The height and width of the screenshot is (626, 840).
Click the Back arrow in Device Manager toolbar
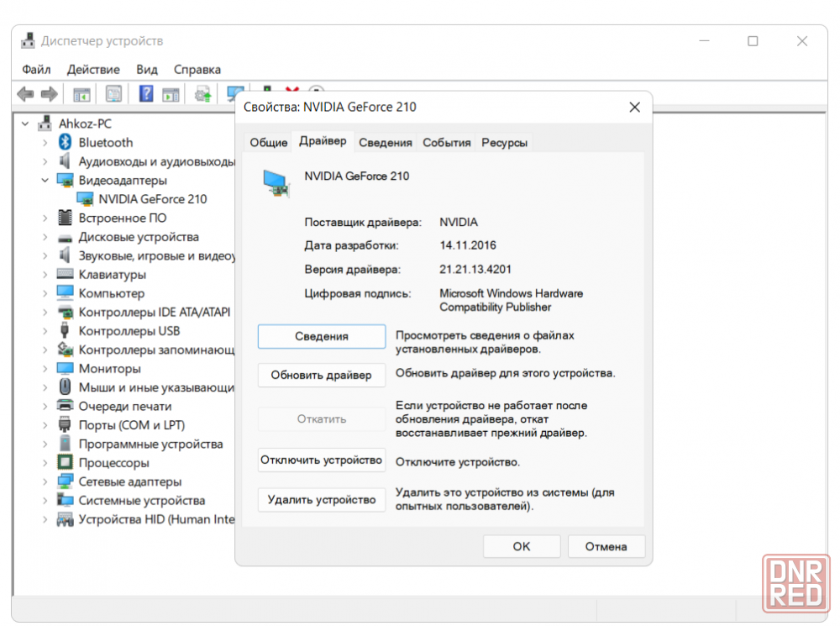[25, 94]
